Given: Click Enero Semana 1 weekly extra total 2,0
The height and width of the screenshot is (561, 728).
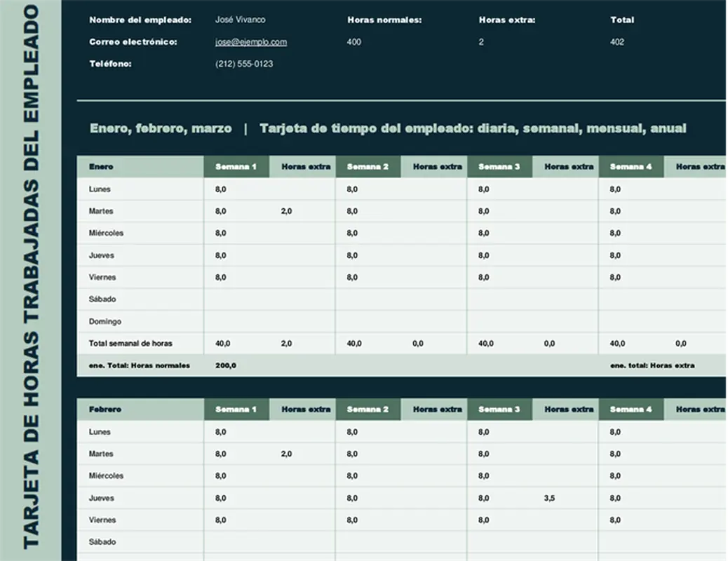Looking at the screenshot, I should click(286, 344).
